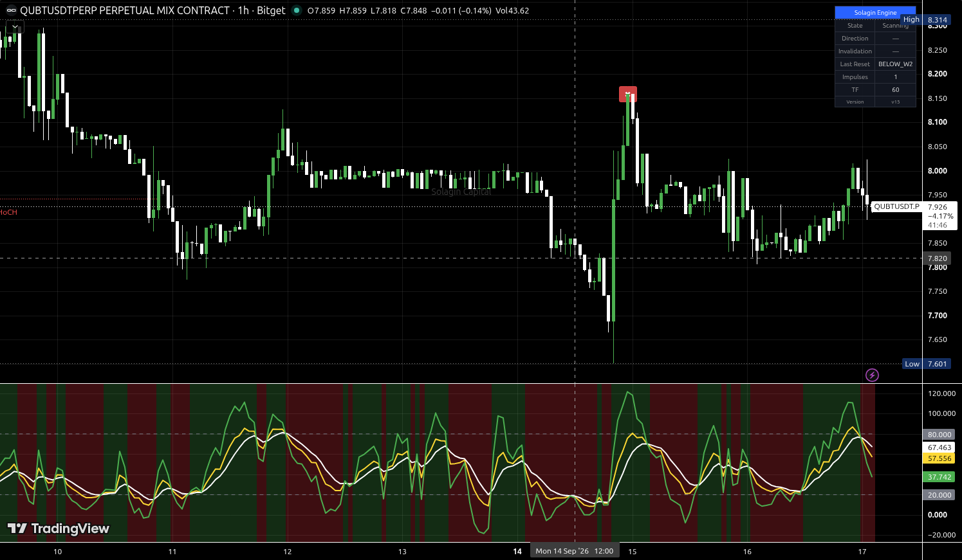Click the 'Mon 14 Sep '26 12:00' crosshair date label
The height and width of the screenshot is (560, 962).
575,551
